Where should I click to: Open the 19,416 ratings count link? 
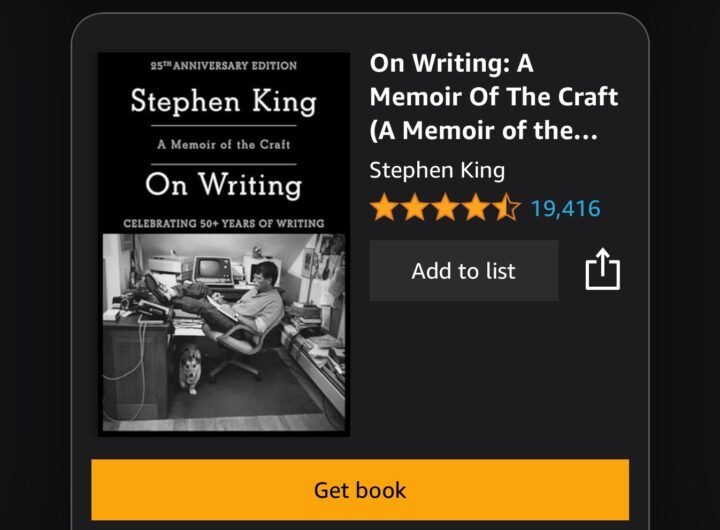[x=566, y=209]
